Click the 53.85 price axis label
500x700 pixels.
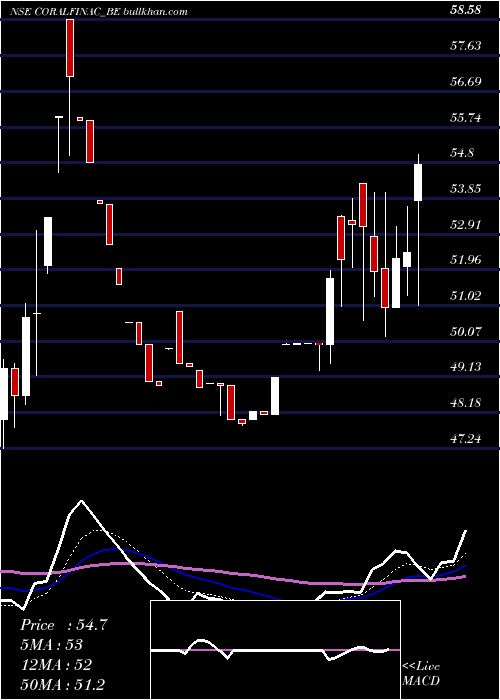coord(466,188)
